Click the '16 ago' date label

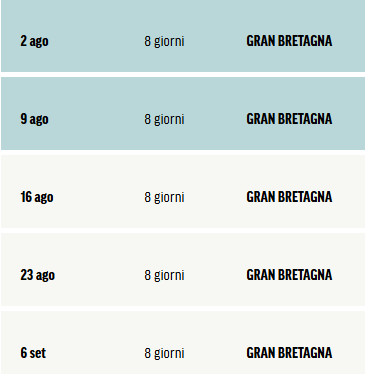tap(37, 197)
